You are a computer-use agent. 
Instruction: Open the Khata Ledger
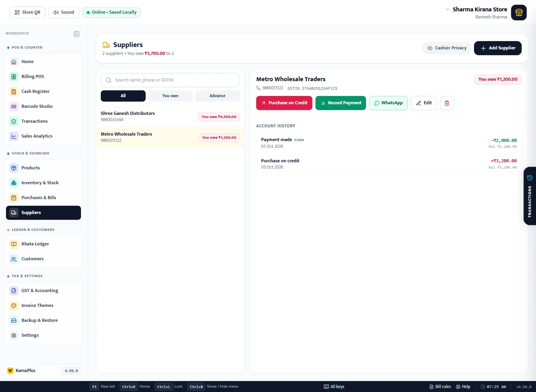point(43,244)
